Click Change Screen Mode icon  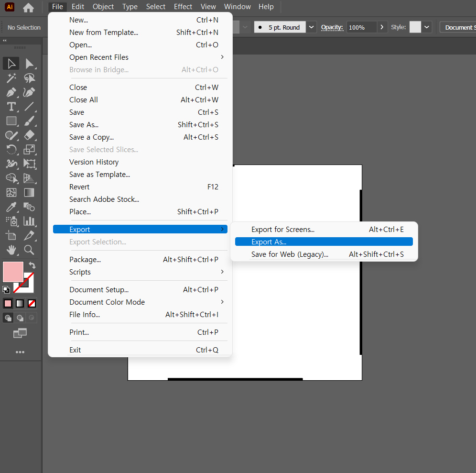click(20, 333)
